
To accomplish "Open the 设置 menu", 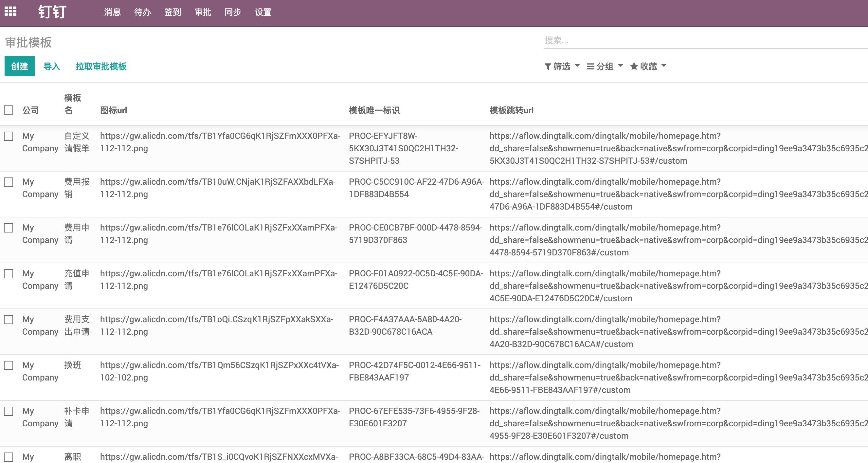I will pos(263,12).
